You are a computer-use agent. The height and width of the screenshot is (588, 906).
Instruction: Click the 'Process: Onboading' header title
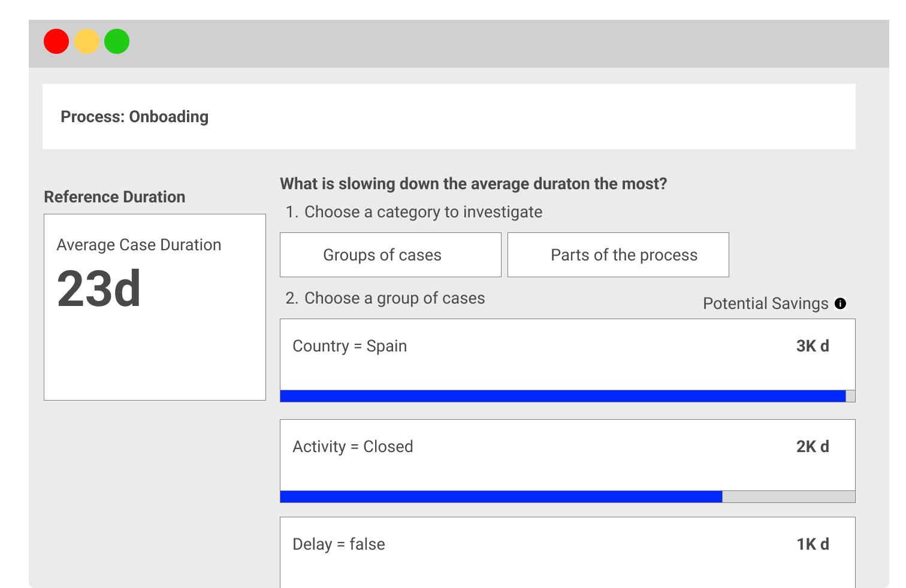click(x=134, y=117)
